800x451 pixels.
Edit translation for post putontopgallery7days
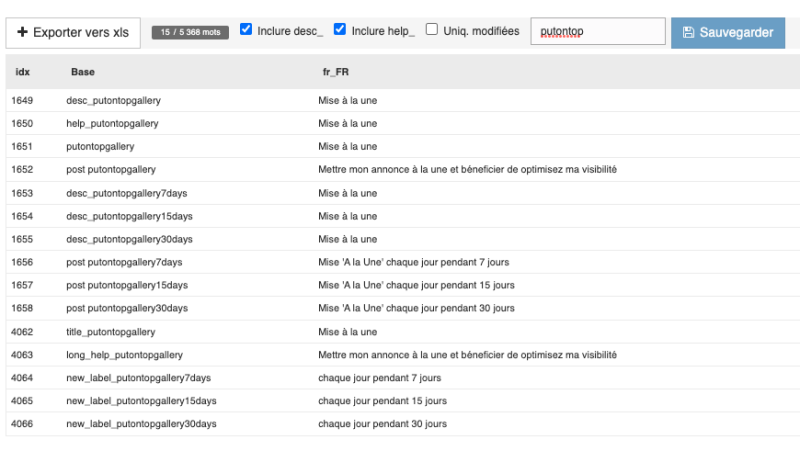(x=413, y=262)
